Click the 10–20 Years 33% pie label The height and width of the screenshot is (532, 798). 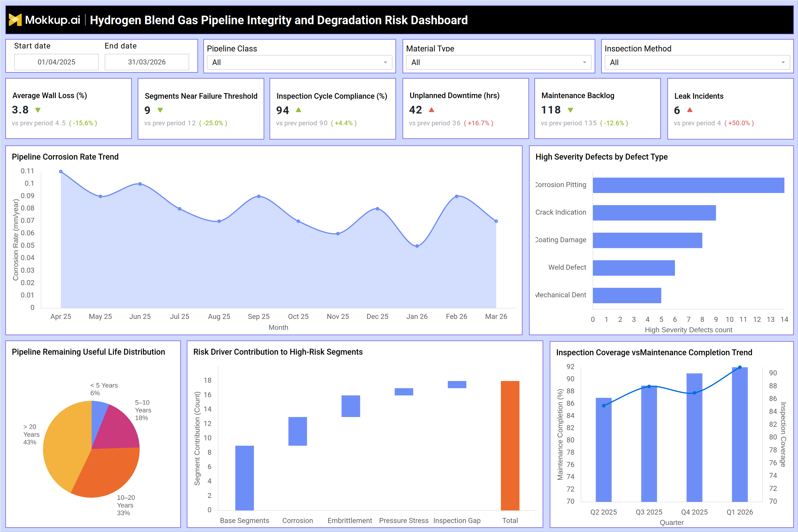coord(126,505)
